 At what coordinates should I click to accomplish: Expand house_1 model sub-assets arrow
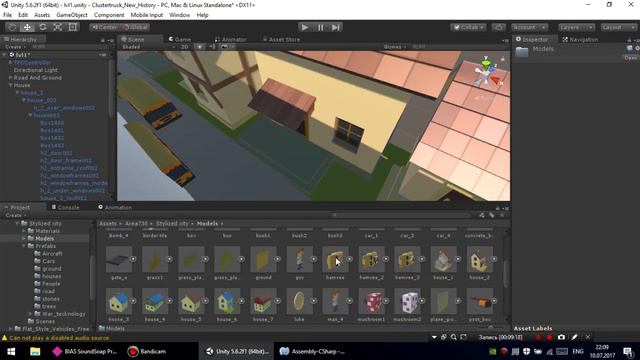click(458, 259)
